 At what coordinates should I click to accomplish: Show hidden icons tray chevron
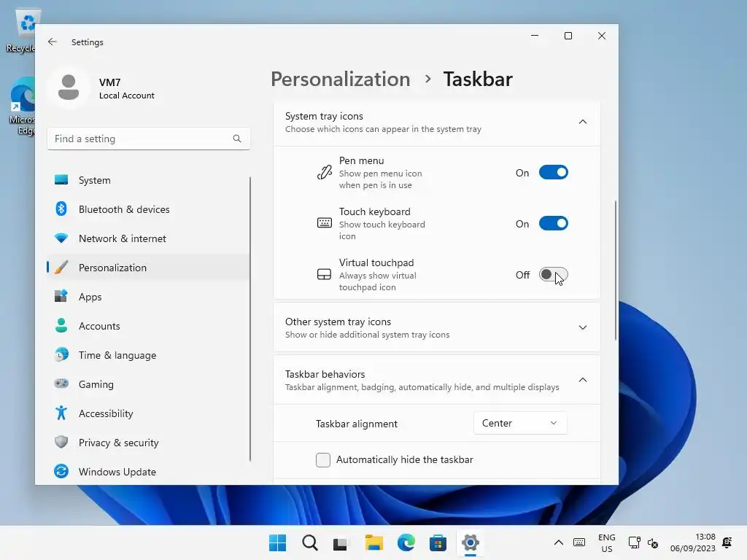coord(558,542)
